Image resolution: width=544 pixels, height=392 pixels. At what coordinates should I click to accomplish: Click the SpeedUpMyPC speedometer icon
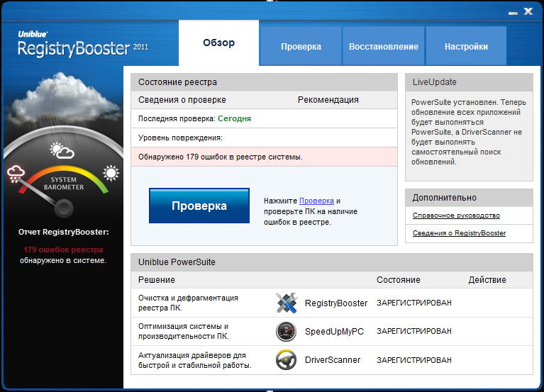[x=287, y=331]
